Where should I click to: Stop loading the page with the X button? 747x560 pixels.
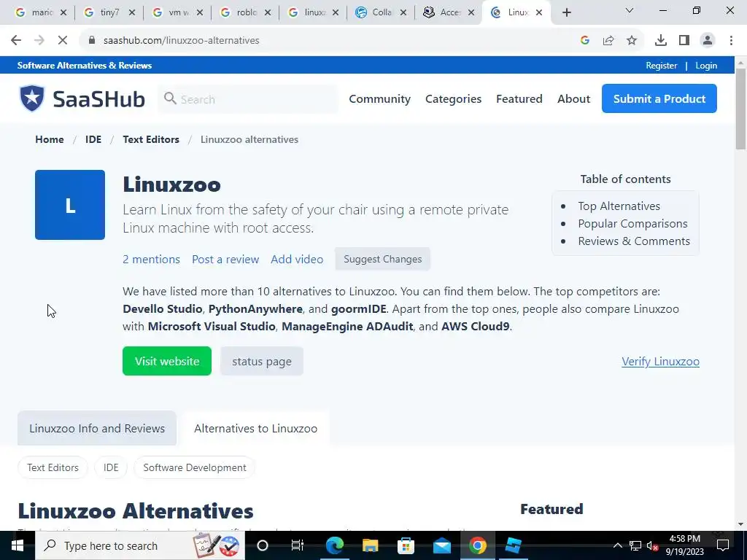pyautogui.click(x=63, y=41)
